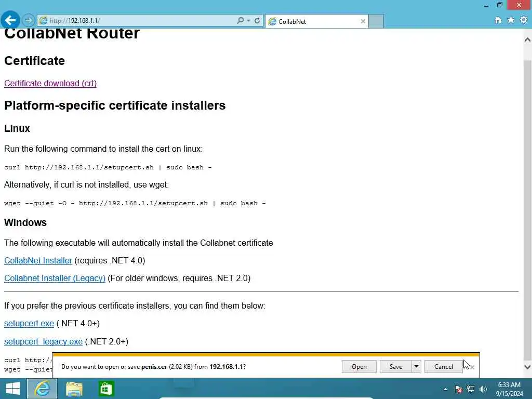Open the CollabNet Installer link
Viewport: 532px width, 399px height.
pos(38,261)
